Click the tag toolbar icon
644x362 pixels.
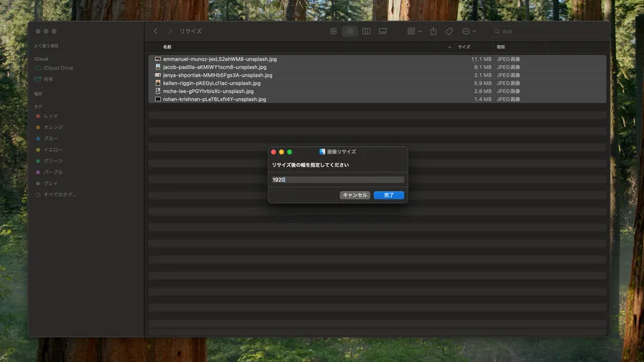(x=449, y=31)
